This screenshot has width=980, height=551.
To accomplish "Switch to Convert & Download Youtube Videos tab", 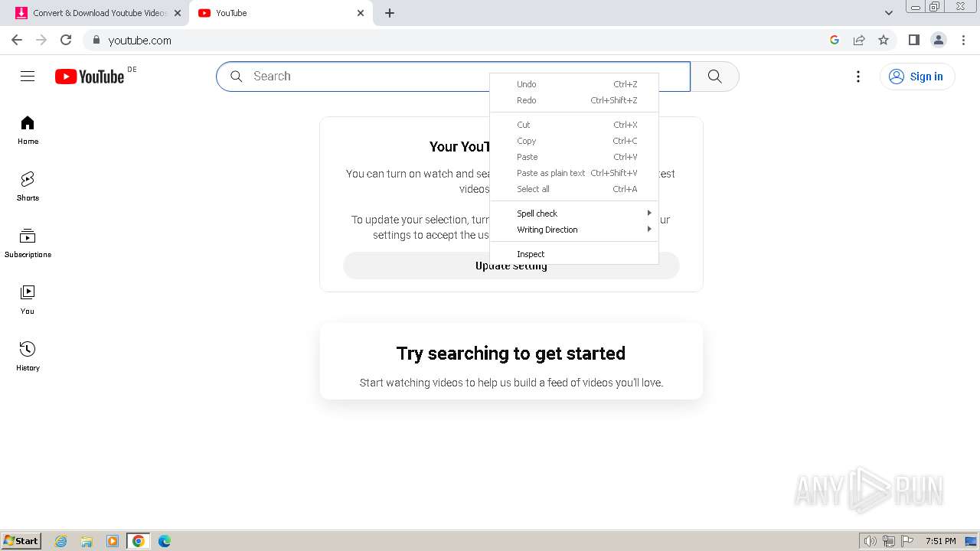I will pyautogui.click(x=99, y=13).
